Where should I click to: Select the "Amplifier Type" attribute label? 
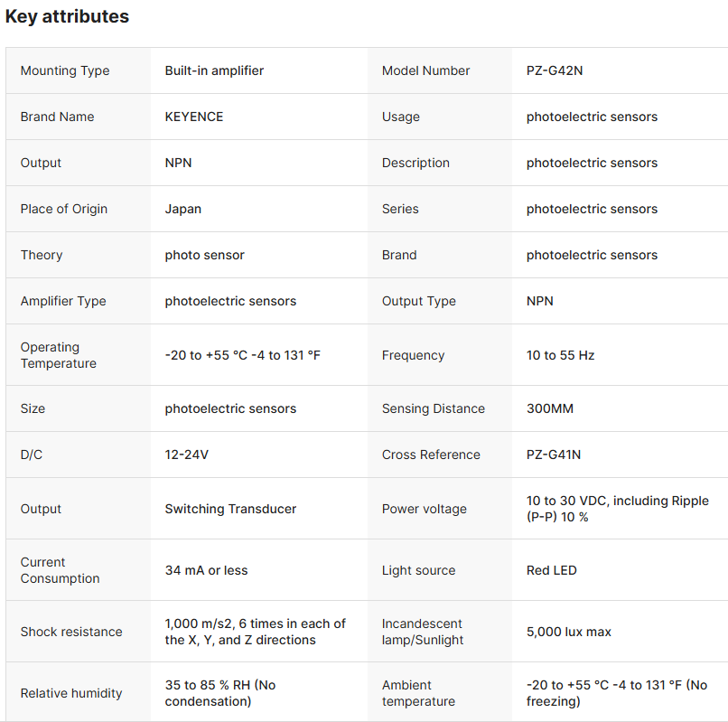coord(63,301)
